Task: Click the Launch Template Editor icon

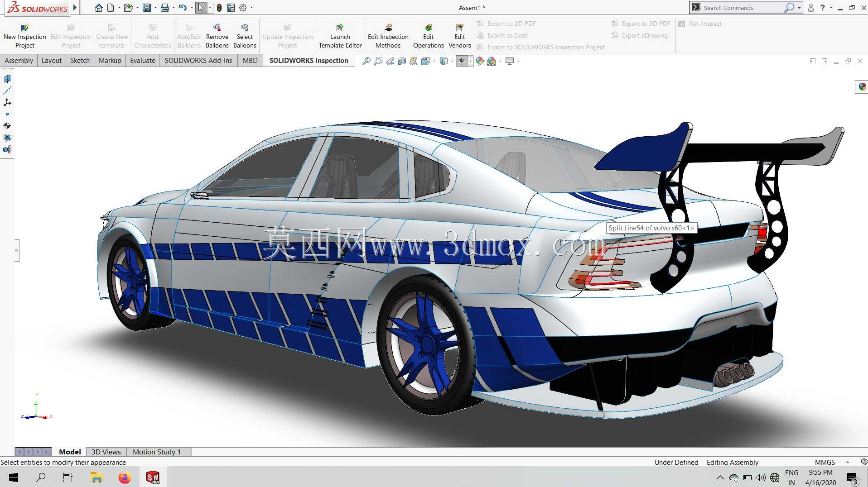Action: [x=340, y=28]
